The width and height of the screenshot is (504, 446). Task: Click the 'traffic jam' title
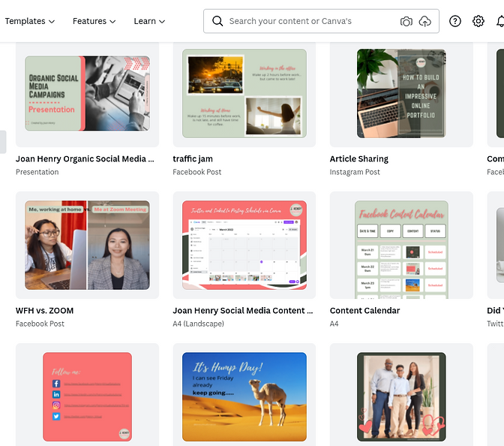[x=193, y=159]
